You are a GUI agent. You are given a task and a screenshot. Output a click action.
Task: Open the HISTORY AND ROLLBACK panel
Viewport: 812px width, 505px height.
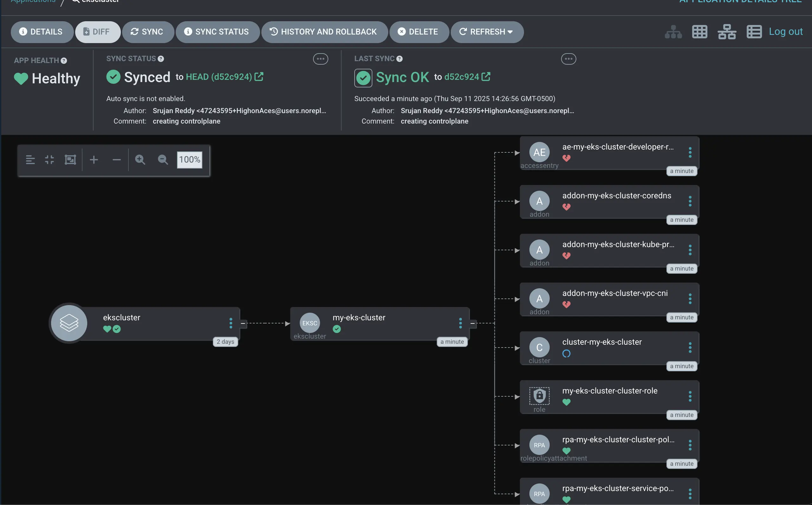pos(324,32)
